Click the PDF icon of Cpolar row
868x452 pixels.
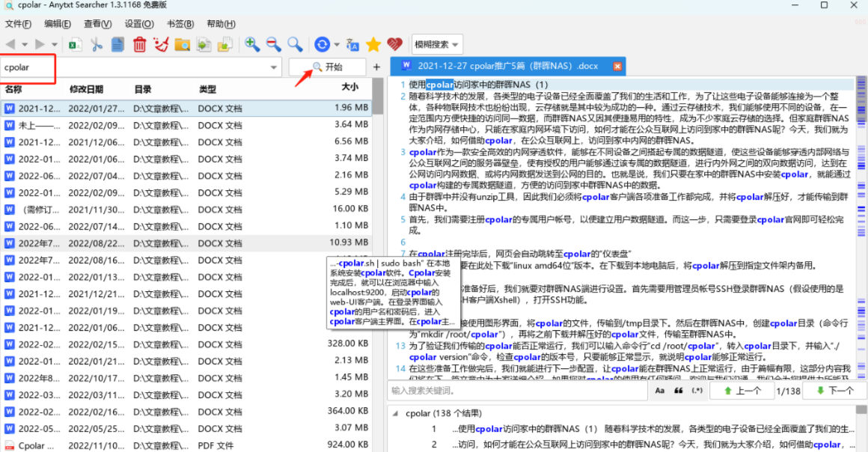(x=10, y=445)
